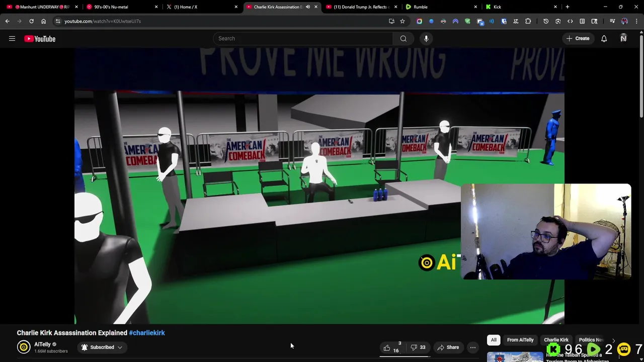Image resolution: width=644 pixels, height=362 pixels.
Task: Open the #charliekirk hashtag link
Action: point(147,333)
